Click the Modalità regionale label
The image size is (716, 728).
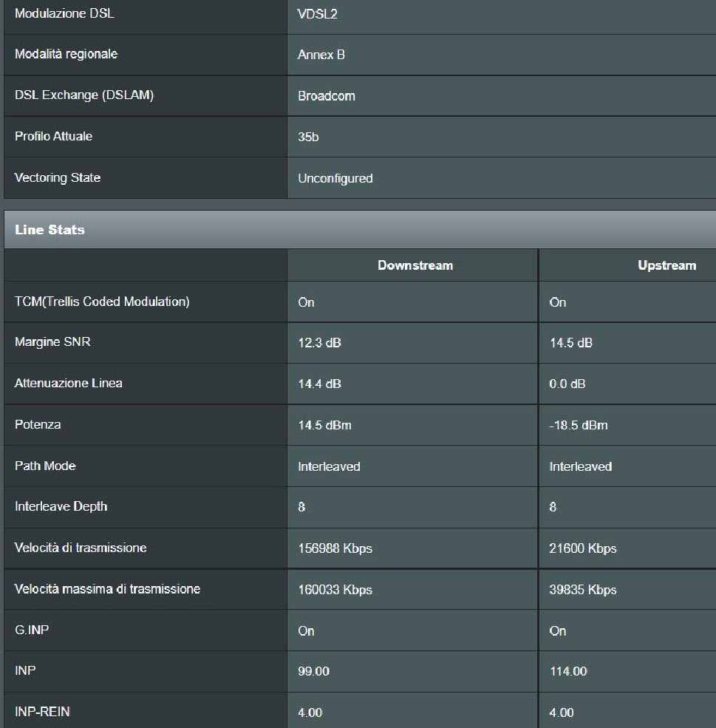coord(67,54)
